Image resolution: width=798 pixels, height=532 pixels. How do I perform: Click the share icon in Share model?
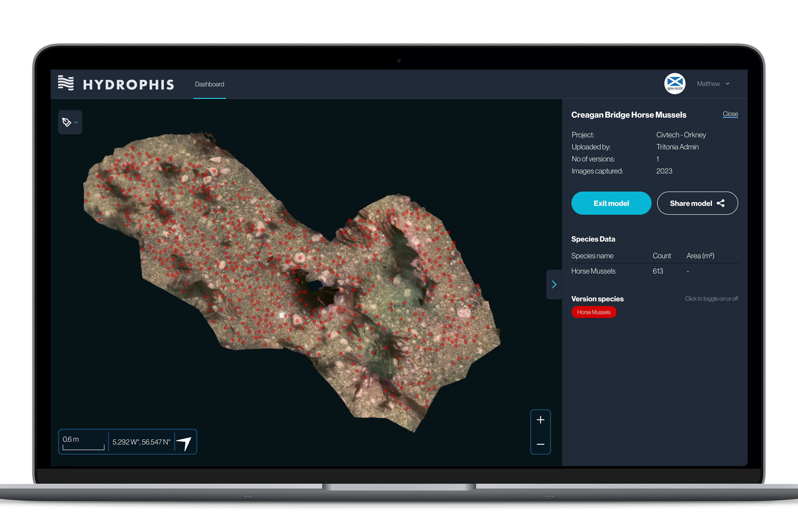721,203
